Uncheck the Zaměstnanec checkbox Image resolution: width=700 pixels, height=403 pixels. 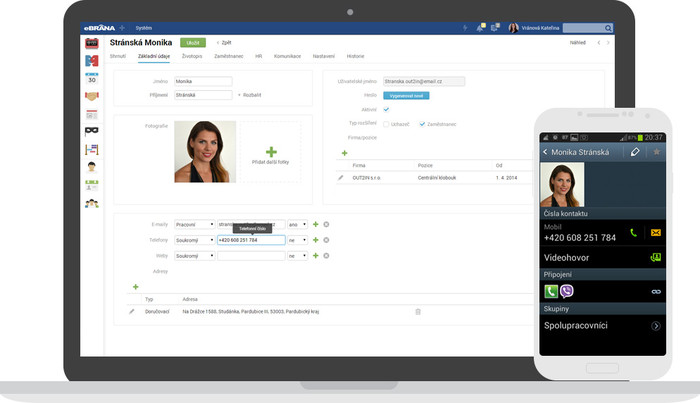pyautogui.click(x=422, y=124)
